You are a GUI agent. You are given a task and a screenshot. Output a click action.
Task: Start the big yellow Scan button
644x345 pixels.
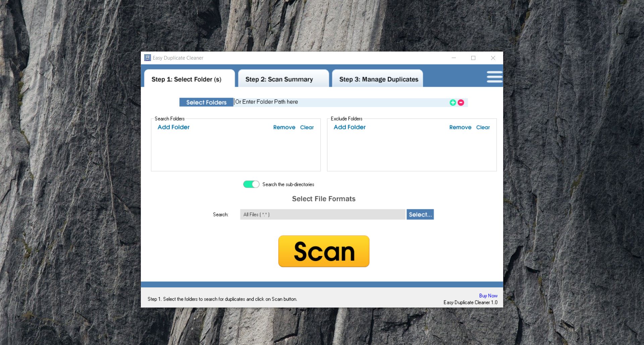(x=324, y=251)
